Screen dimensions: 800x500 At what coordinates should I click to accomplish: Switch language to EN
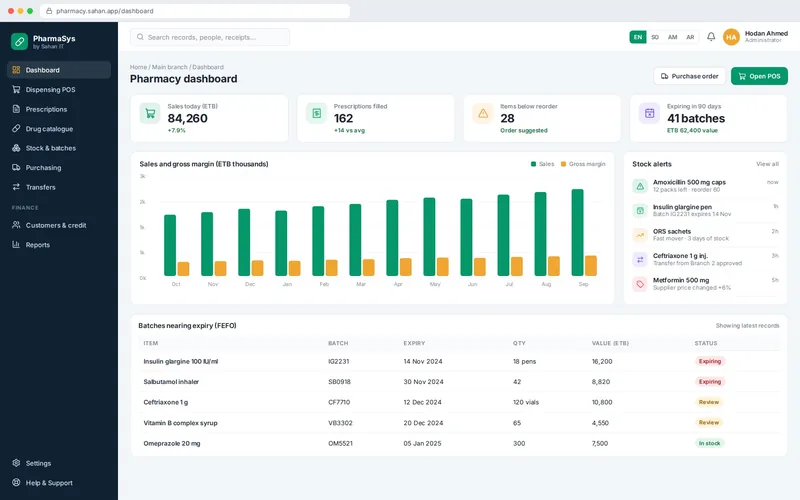click(638, 37)
